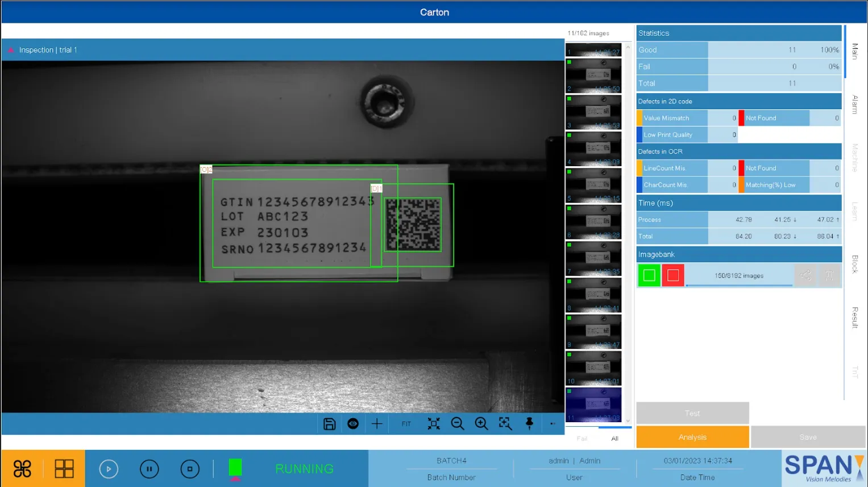
Task: Click the Imagebank share icon
Action: (x=805, y=275)
